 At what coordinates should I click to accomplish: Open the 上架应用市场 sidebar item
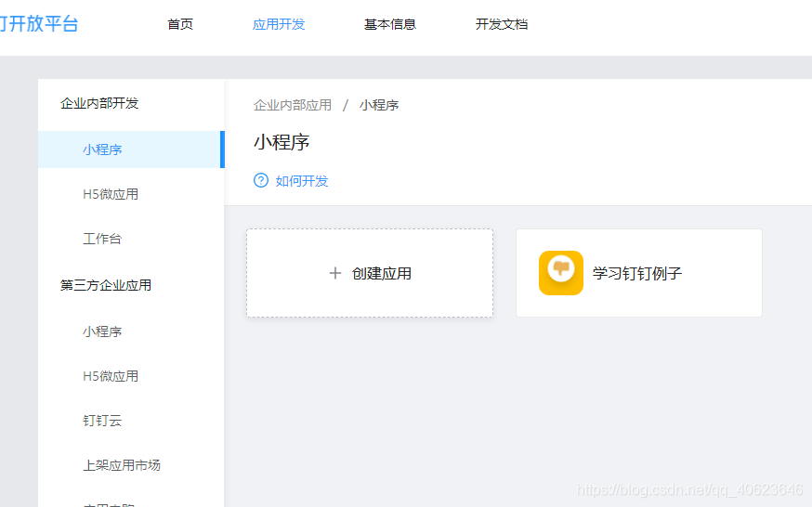point(122,465)
